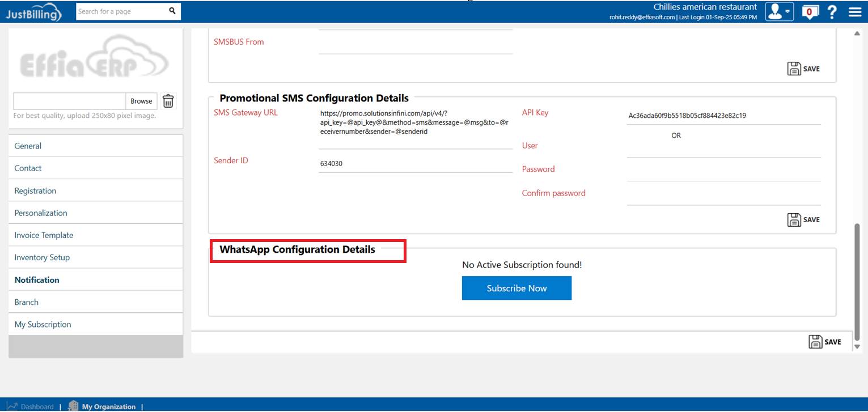Open the user profile account icon
The height and width of the screenshot is (412, 868).
click(x=774, y=11)
